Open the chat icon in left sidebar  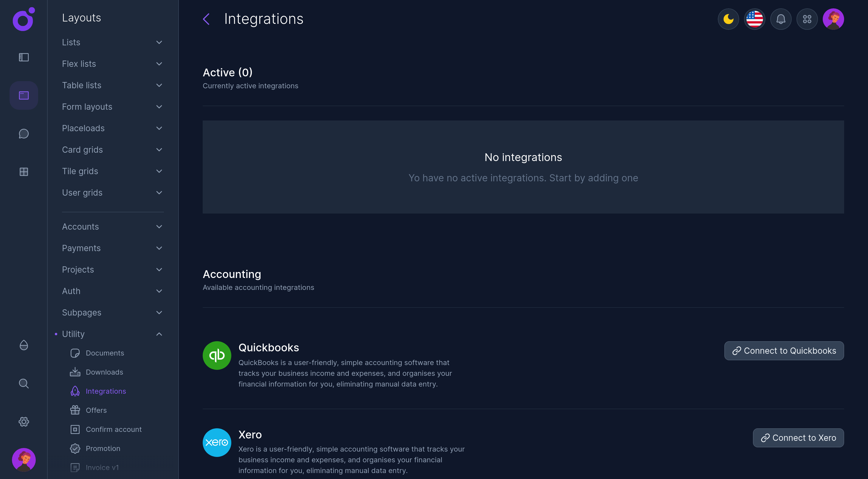point(24,134)
